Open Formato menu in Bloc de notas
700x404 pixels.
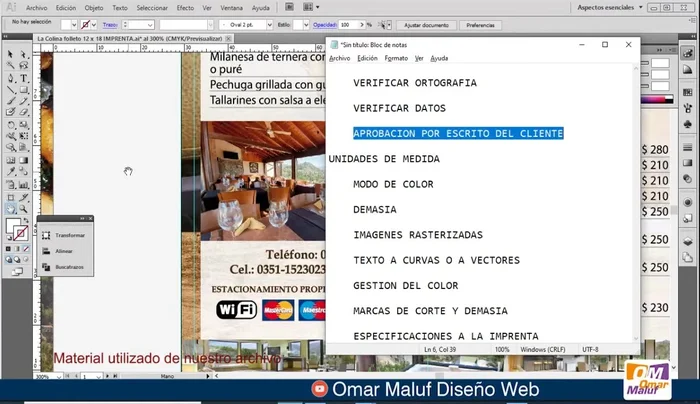[396, 58]
